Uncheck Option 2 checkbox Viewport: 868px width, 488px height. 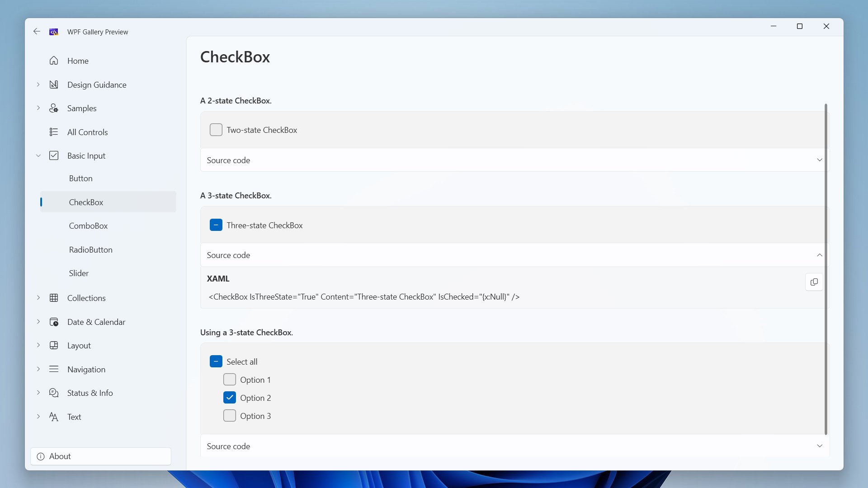point(230,398)
